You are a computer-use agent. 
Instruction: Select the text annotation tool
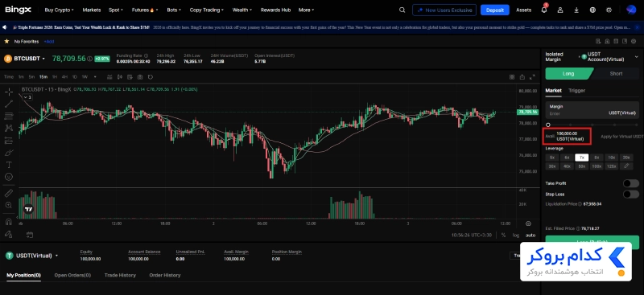[9, 165]
